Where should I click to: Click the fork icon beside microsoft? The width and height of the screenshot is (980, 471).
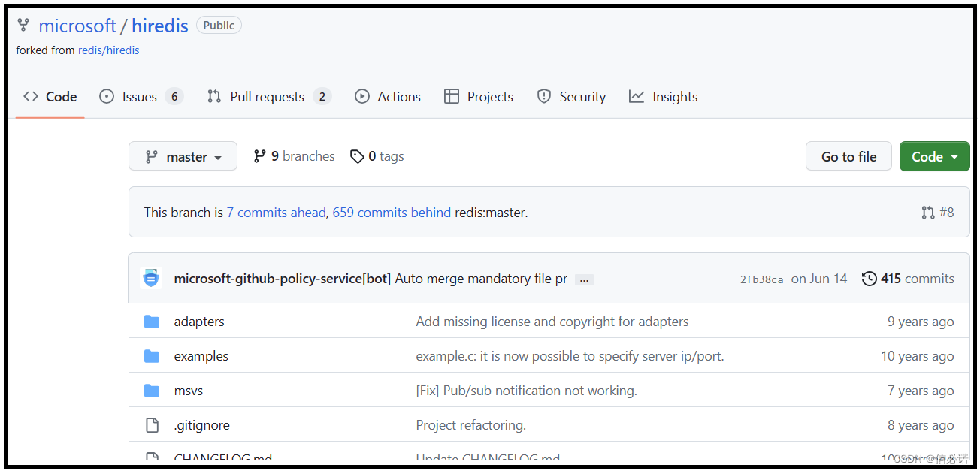(23, 26)
